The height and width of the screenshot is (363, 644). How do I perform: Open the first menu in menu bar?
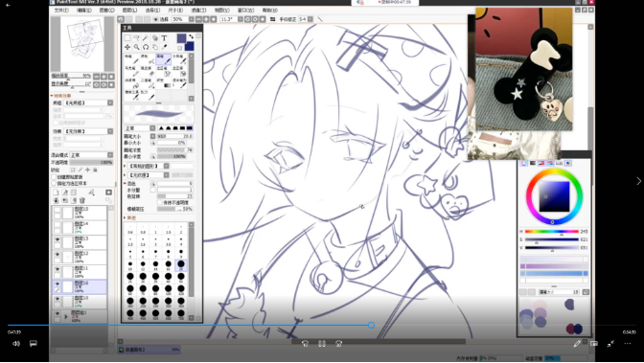[x=61, y=10]
